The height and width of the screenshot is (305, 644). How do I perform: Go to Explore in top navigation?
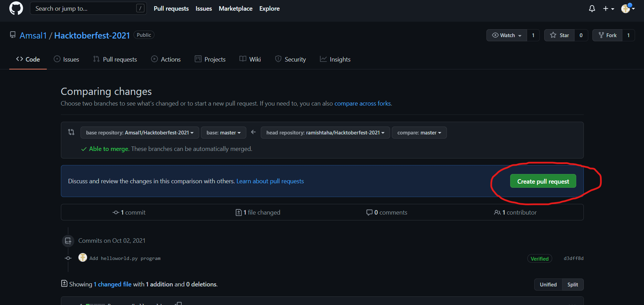pyautogui.click(x=269, y=9)
